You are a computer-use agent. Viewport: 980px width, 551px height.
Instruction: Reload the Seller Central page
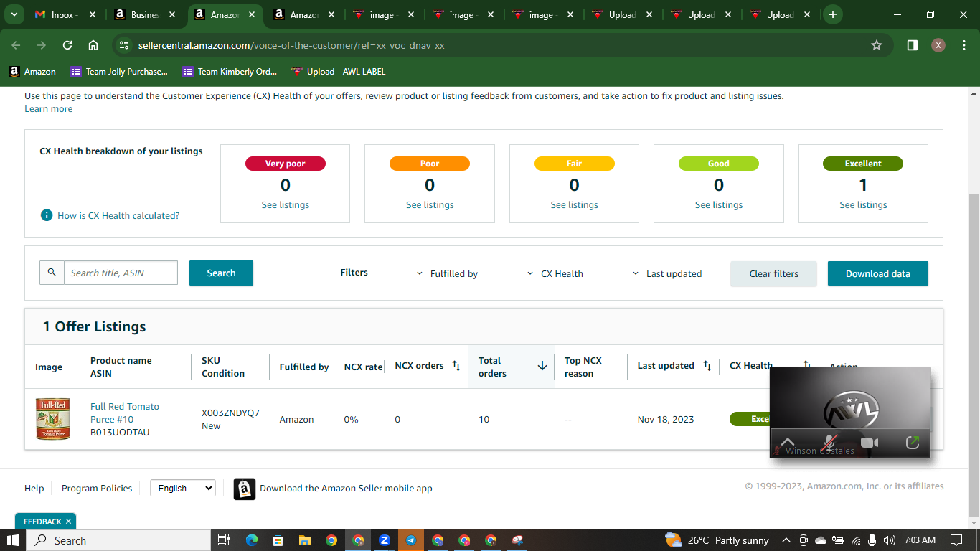tap(67, 45)
